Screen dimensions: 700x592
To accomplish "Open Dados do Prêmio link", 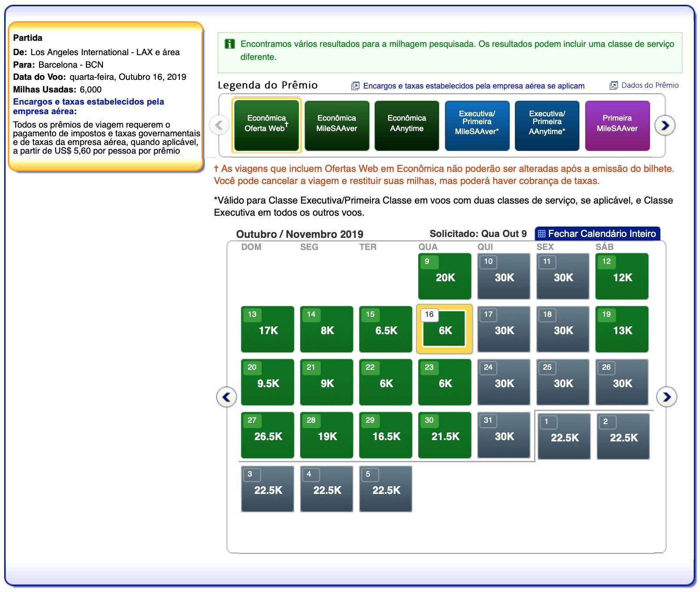I will click(650, 85).
